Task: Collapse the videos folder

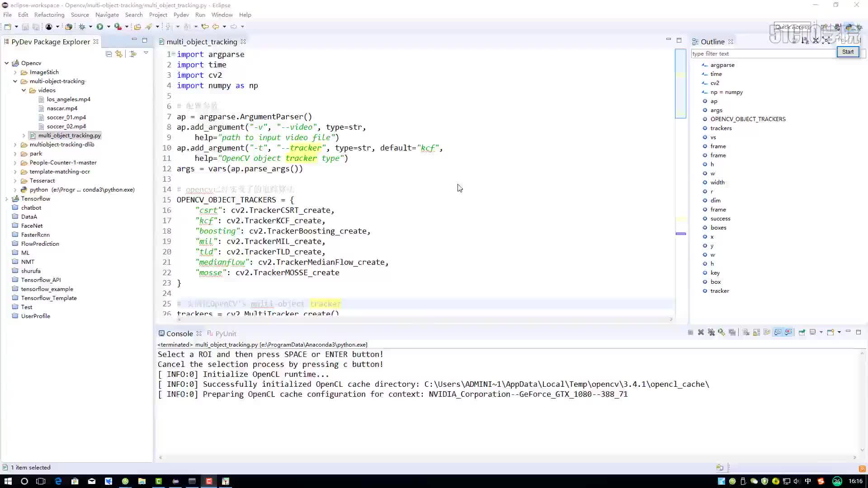Action: coord(24,90)
